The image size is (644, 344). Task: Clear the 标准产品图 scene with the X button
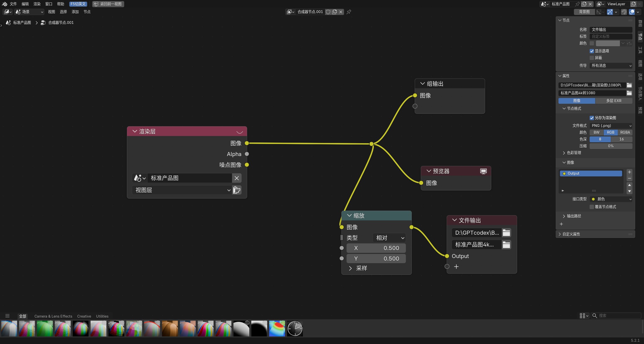point(237,178)
